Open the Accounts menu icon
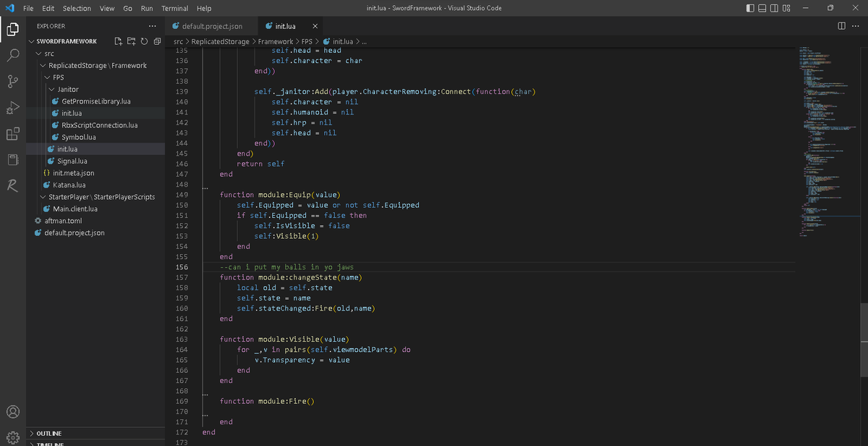868x446 pixels. pyautogui.click(x=13, y=412)
